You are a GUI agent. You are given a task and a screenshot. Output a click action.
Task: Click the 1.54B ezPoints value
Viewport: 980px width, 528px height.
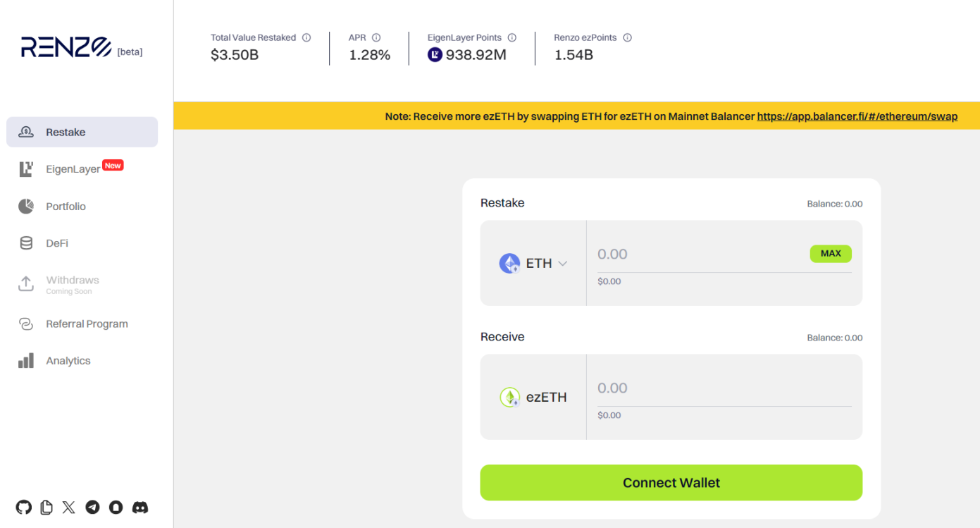573,55
